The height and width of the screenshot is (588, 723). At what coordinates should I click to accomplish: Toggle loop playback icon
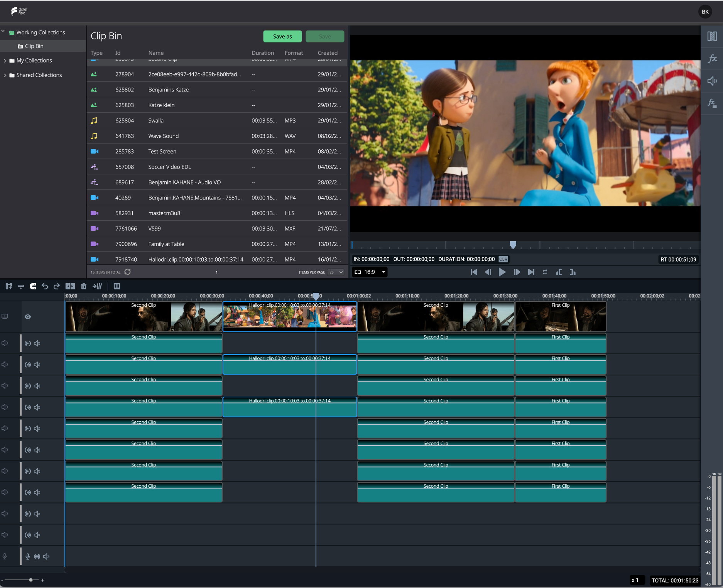pos(545,272)
